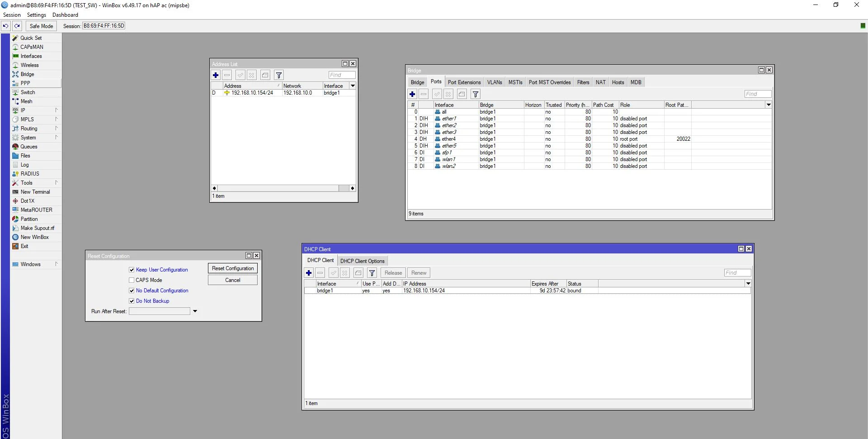Select the bridge1 DHCP client row
Image resolution: width=868 pixels, height=439 pixels.
528,291
